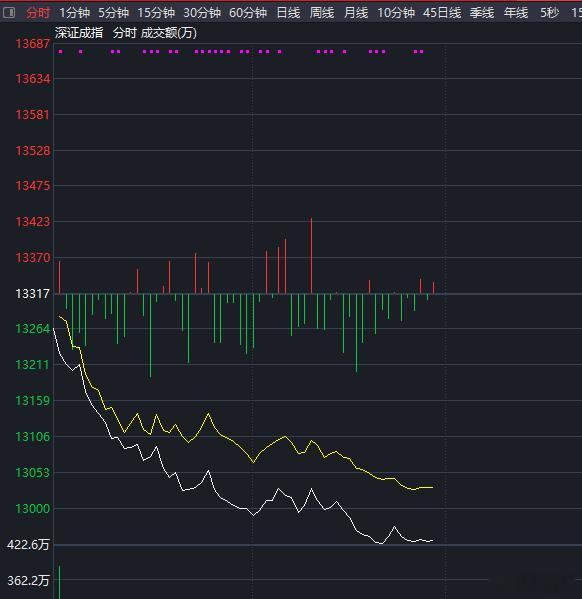The image size is (582, 599).
Task: Switch to 5秒 chart period
Action: pos(549,13)
